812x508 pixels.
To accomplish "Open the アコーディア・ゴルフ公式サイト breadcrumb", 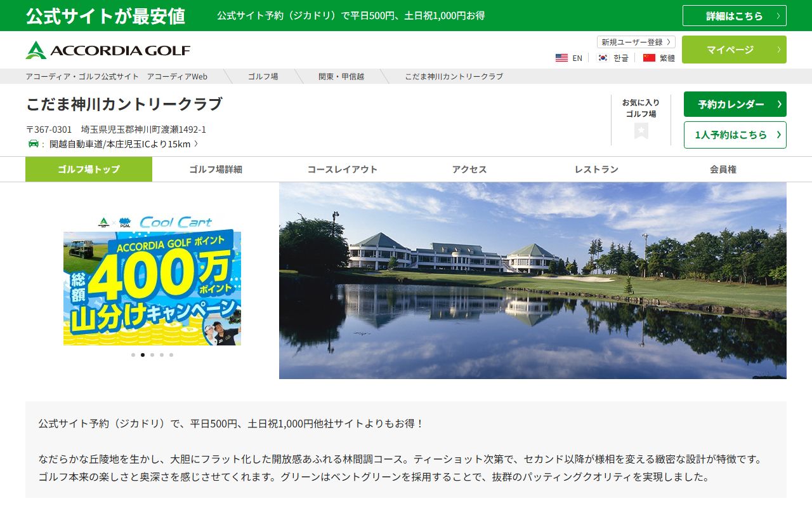I will click(x=117, y=76).
